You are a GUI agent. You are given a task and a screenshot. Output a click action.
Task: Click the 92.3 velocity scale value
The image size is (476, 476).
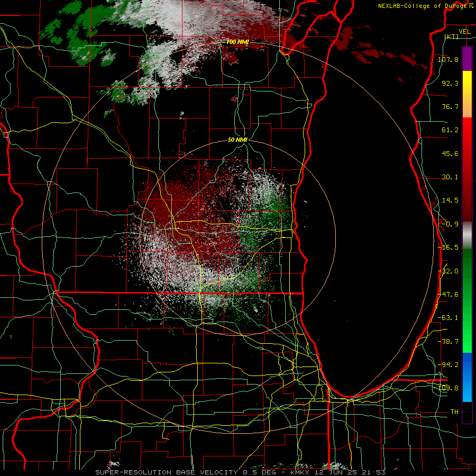450,83
